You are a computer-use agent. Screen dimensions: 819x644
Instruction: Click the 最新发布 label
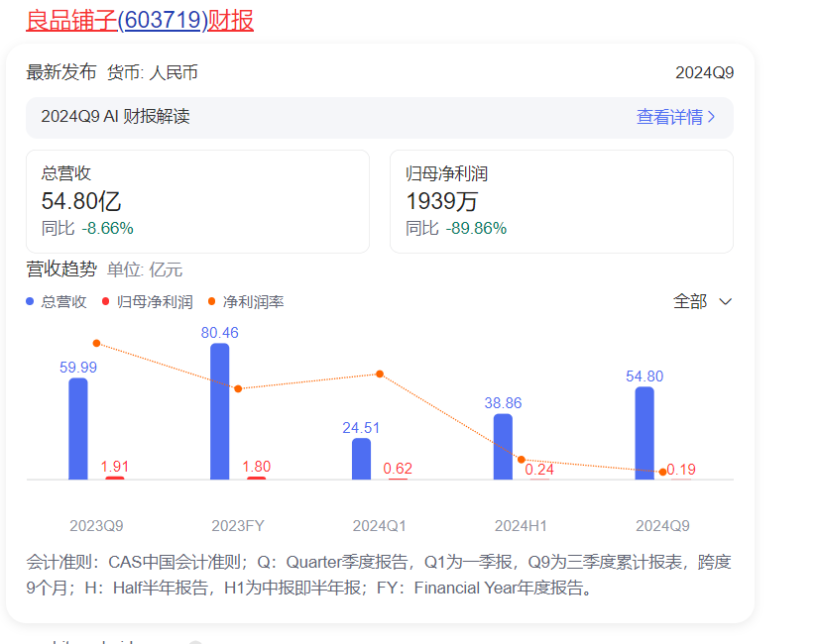pos(61,72)
